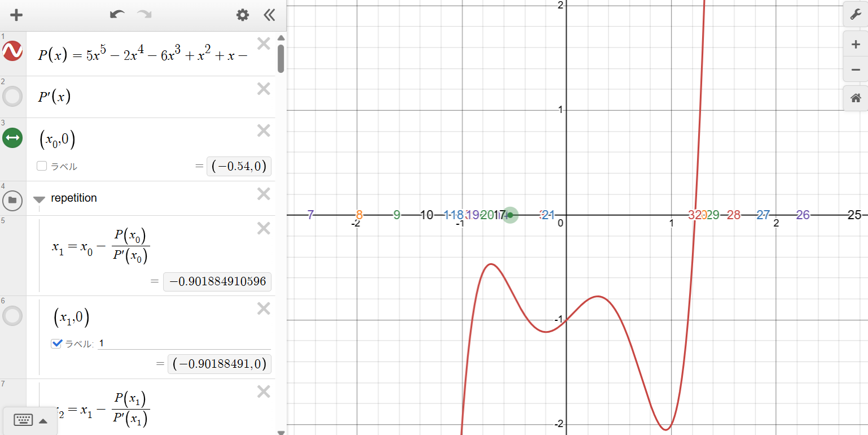The height and width of the screenshot is (435, 868).
Task: Delete the (x1,0) point expression
Action: click(x=264, y=308)
